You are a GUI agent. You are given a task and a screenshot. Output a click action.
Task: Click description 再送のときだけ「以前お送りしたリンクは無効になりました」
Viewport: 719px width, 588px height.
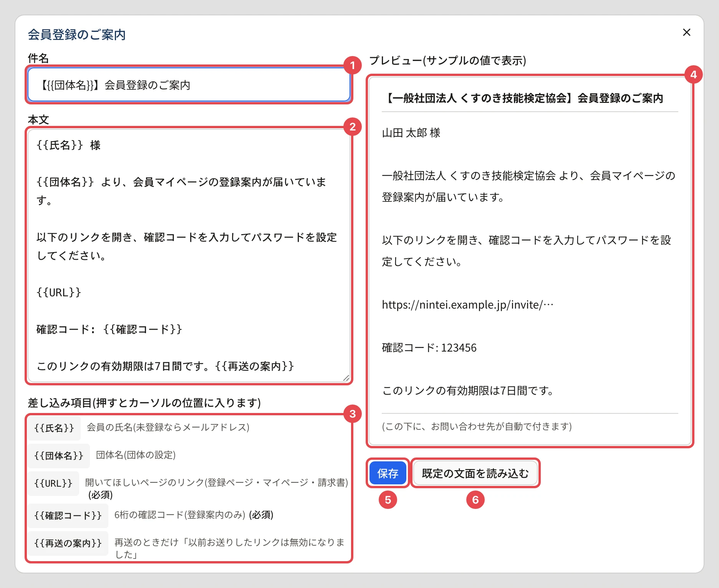[x=230, y=548]
